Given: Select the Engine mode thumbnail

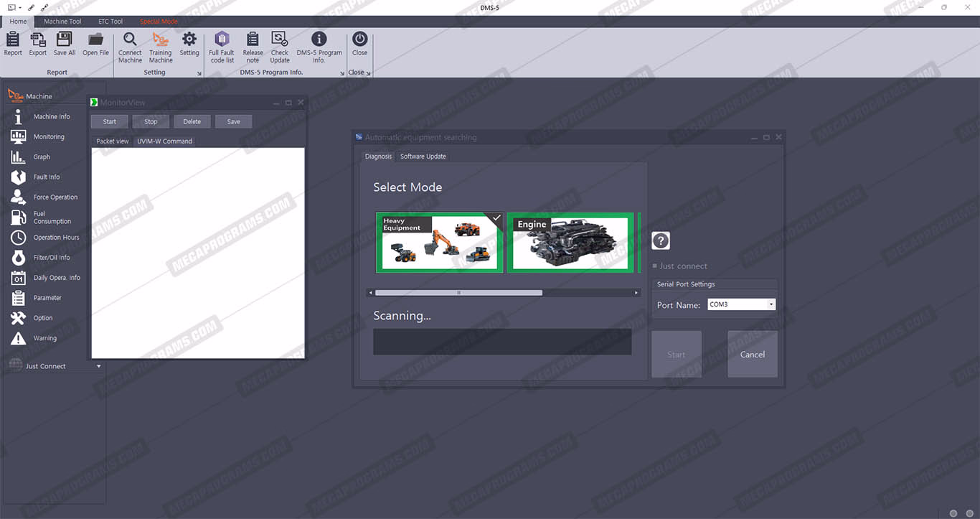Looking at the screenshot, I should (570, 243).
